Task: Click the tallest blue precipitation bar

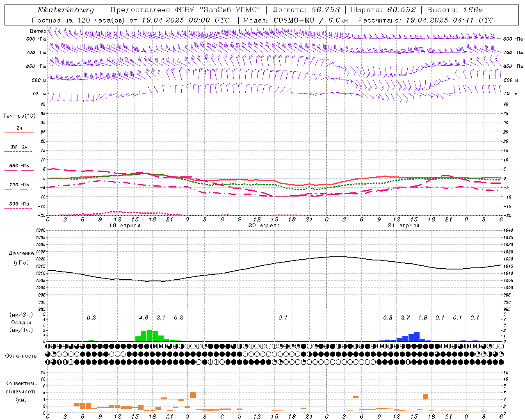Action: coord(417,337)
